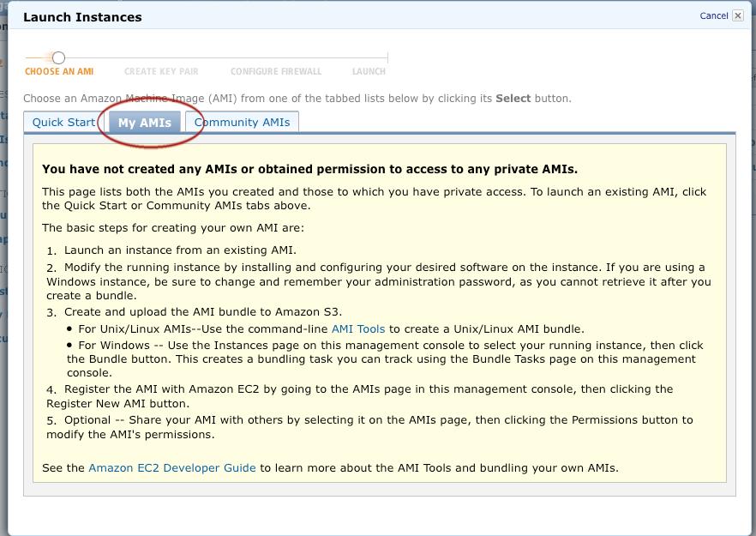This screenshot has height=536, width=756.
Task: Click step 5 'Optional -- Share your AMI' text
Action: point(369,427)
